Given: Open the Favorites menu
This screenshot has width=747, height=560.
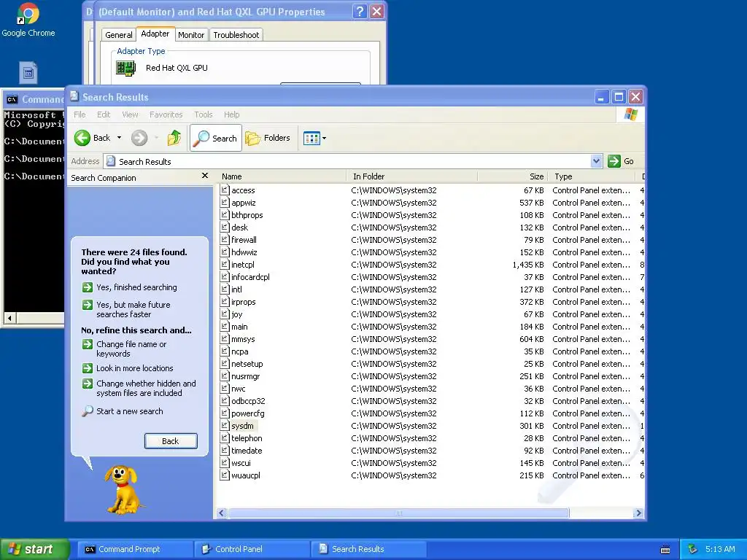Looking at the screenshot, I should (x=166, y=114).
